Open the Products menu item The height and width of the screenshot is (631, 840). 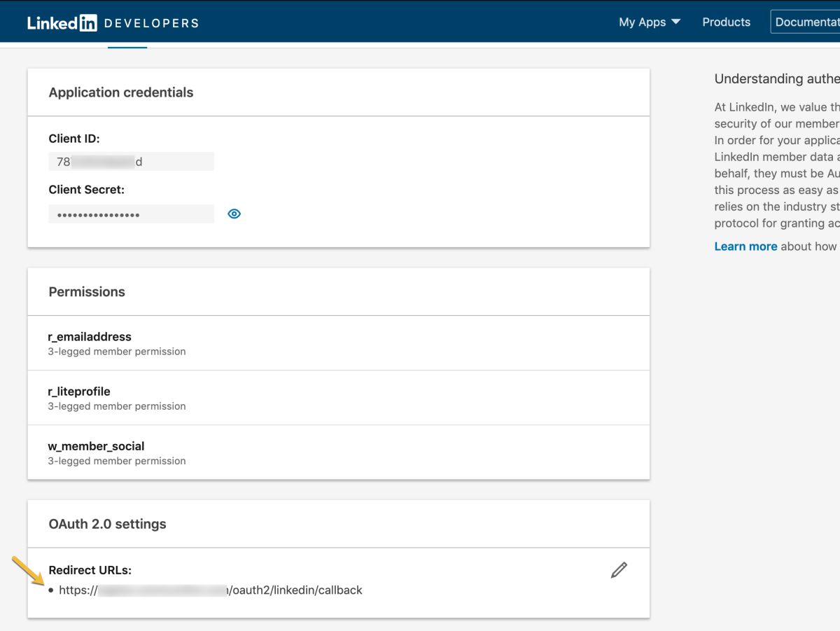click(x=726, y=22)
